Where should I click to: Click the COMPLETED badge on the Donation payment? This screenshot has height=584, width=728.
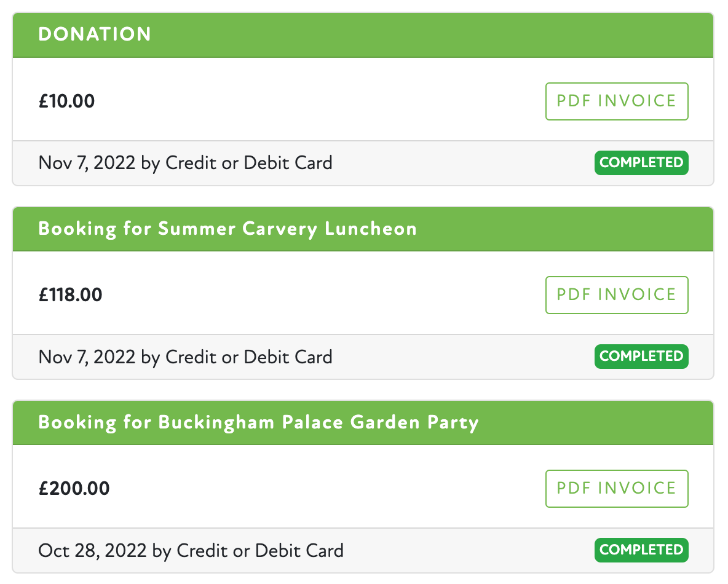click(x=641, y=163)
